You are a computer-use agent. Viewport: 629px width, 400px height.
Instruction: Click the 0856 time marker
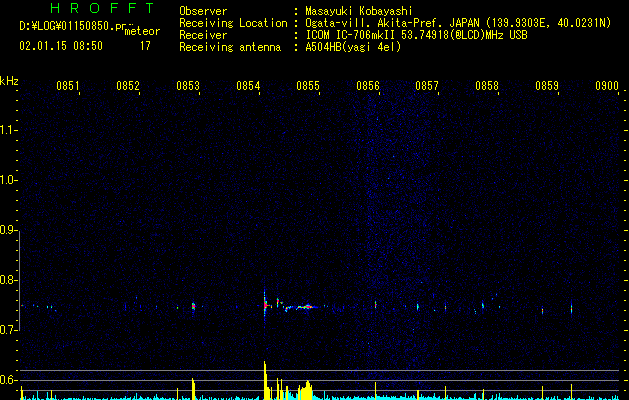pos(368,86)
